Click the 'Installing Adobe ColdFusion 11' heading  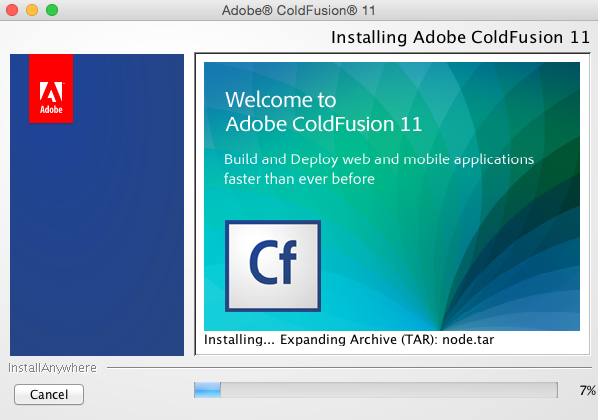460,37
